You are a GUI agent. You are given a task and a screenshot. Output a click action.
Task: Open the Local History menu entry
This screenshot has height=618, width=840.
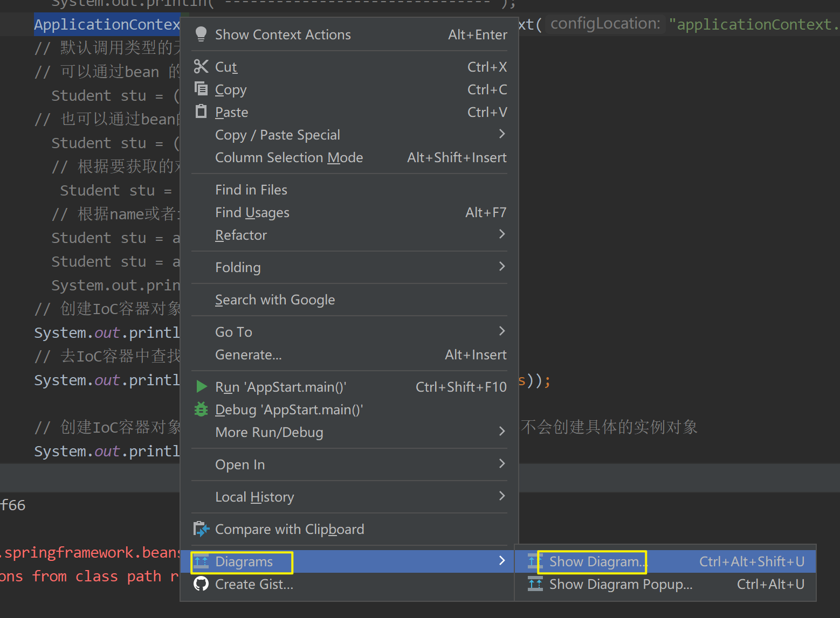click(x=349, y=497)
